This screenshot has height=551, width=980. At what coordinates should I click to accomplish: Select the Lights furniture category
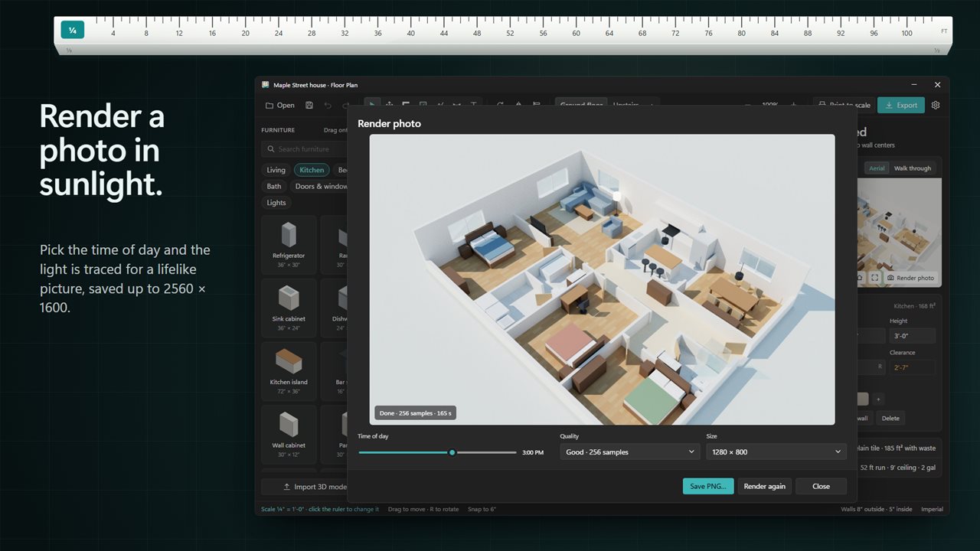pos(276,203)
